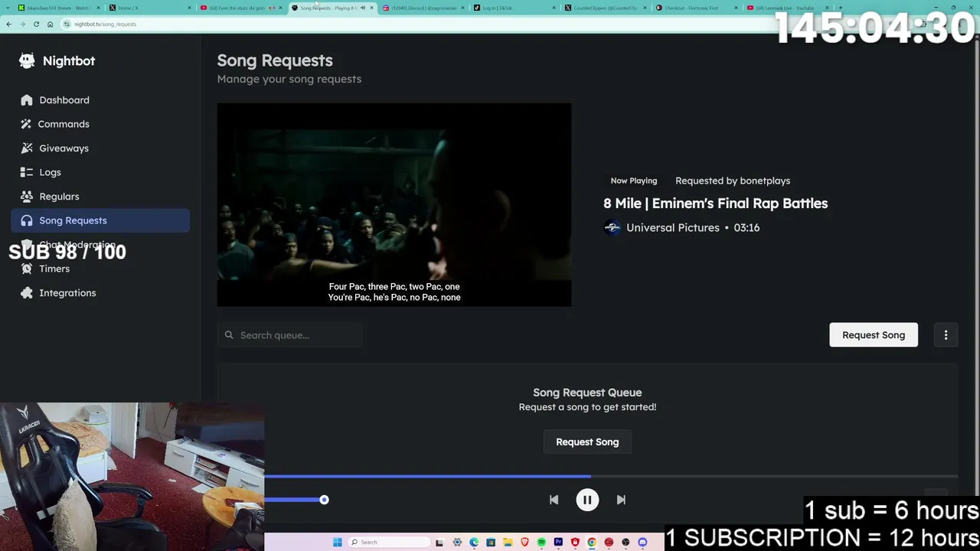Open Settings gear from the taskbar
Screen dimensions: 980x551
(x=457, y=543)
